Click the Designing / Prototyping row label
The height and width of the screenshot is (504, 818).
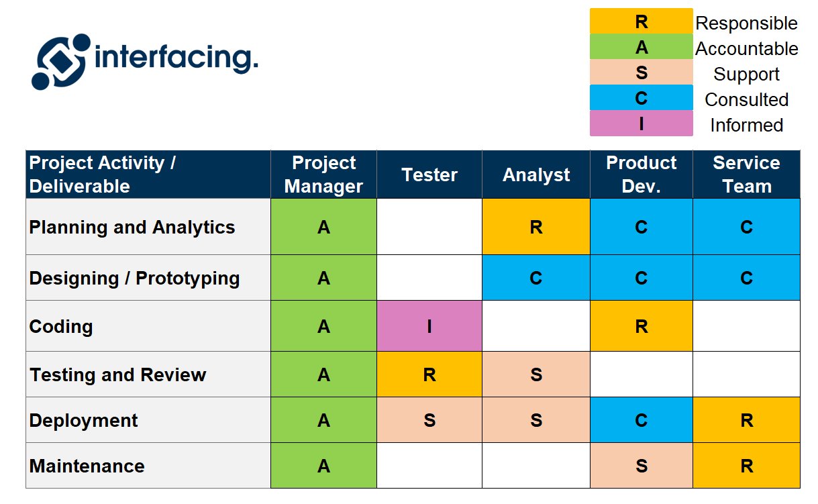pyautogui.click(x=134, y=278)
